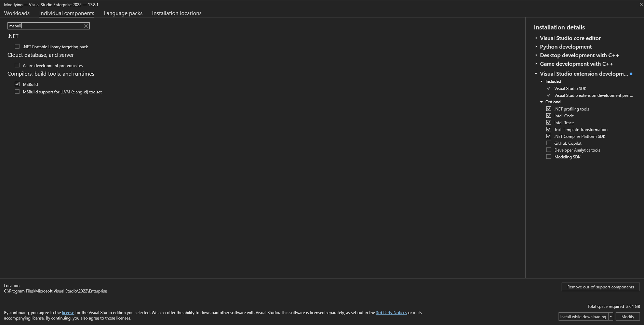Click Total space required 3.64 GB text
The image size is (644, 325).
614,307
